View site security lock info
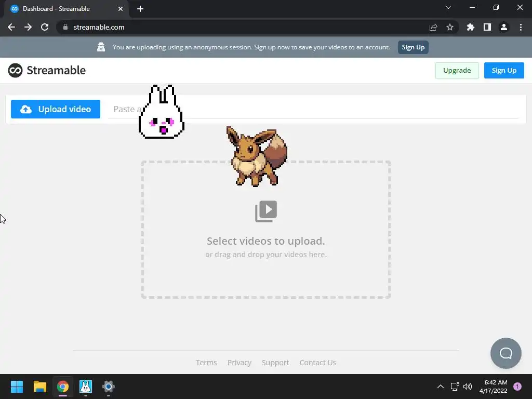 tap(65, 27)
